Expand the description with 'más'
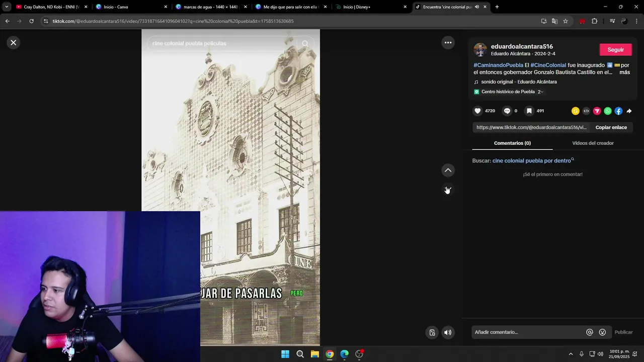The height and width of the screenshot is (362, 644). [624, 72]
